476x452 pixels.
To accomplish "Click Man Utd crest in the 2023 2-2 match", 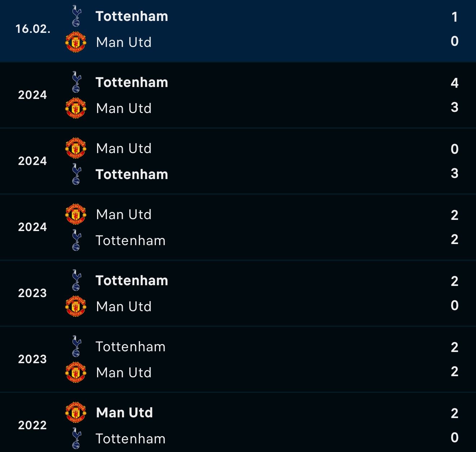I will coord(76,373).
